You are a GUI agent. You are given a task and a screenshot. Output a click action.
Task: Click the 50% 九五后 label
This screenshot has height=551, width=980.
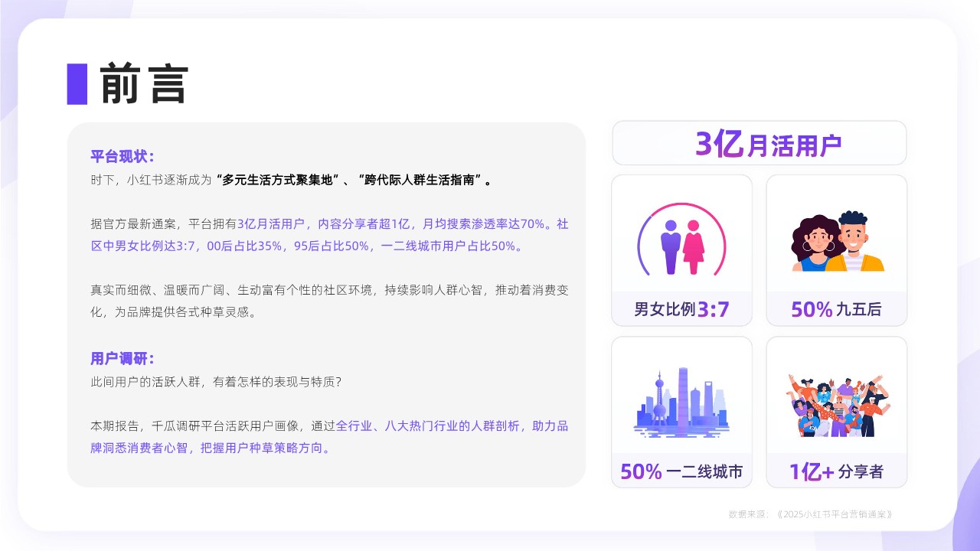point(836,309)
